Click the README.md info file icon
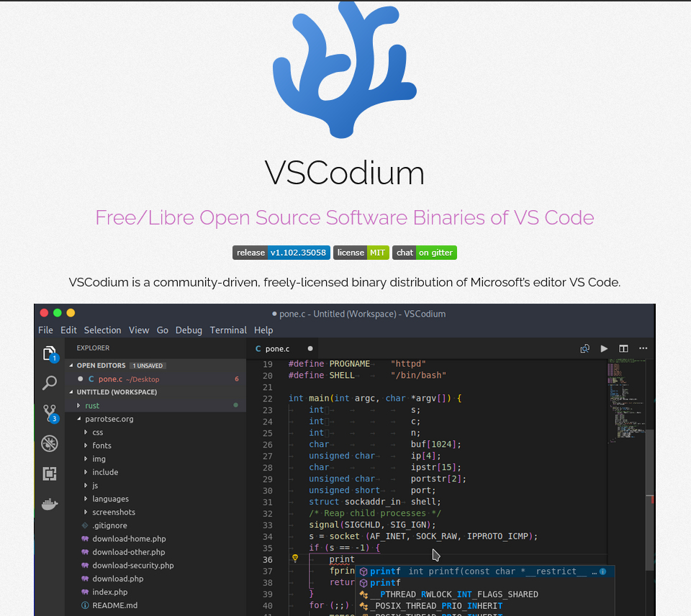Image resolution: width=691 pixels, height=616 pixels. (x=85, y=605)
